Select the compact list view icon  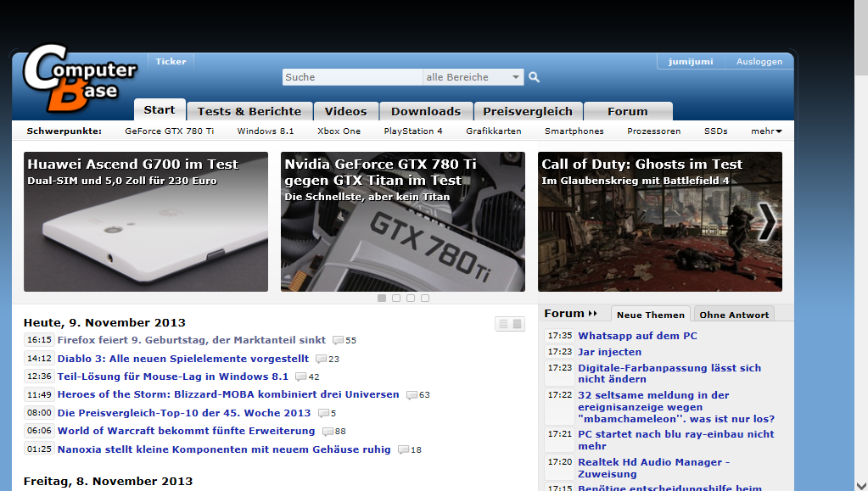pos(503,324)
